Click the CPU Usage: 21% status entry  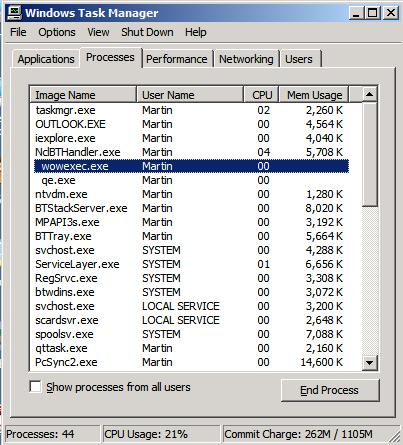(x=161, y=434)
